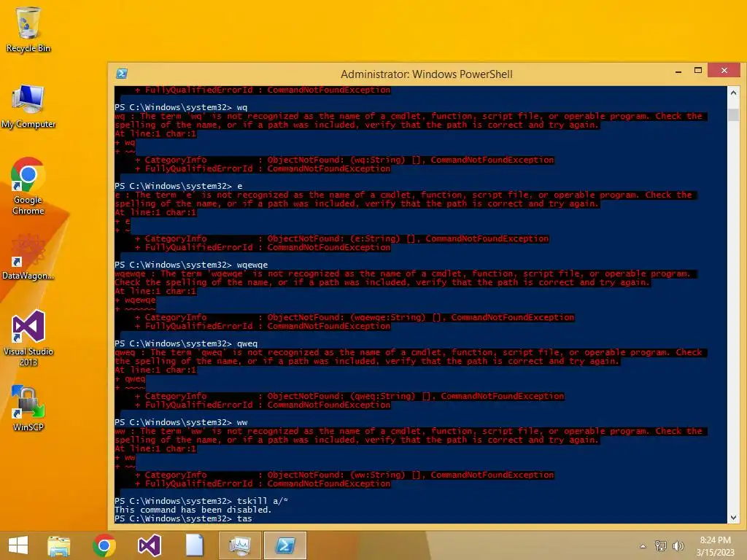Click the prompt line ending with 'tas'

183,518
